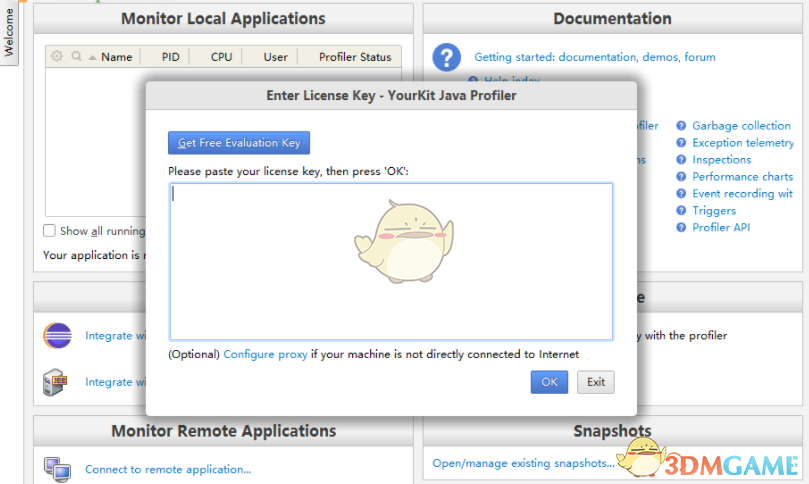Image resolution: width=809 pixels, height=484 pixels.
Task: Open Performance charts help link
Action: pos(742,177)
